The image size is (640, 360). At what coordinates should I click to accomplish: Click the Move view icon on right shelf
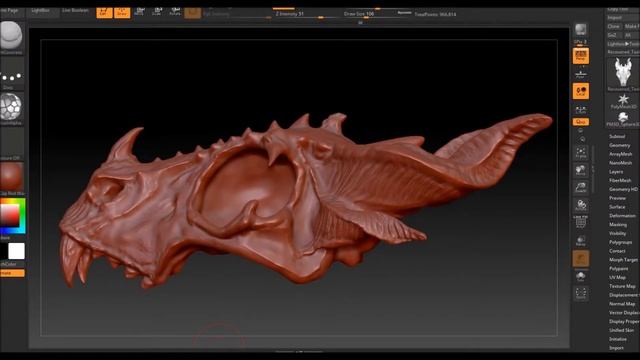pos(580,170)
